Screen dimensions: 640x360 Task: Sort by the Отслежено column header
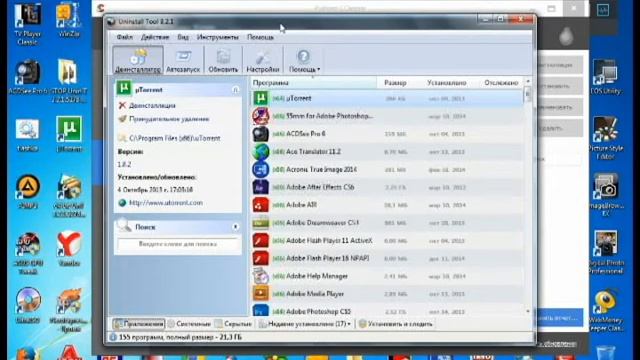pyautogui.click(x=501, y=83)
